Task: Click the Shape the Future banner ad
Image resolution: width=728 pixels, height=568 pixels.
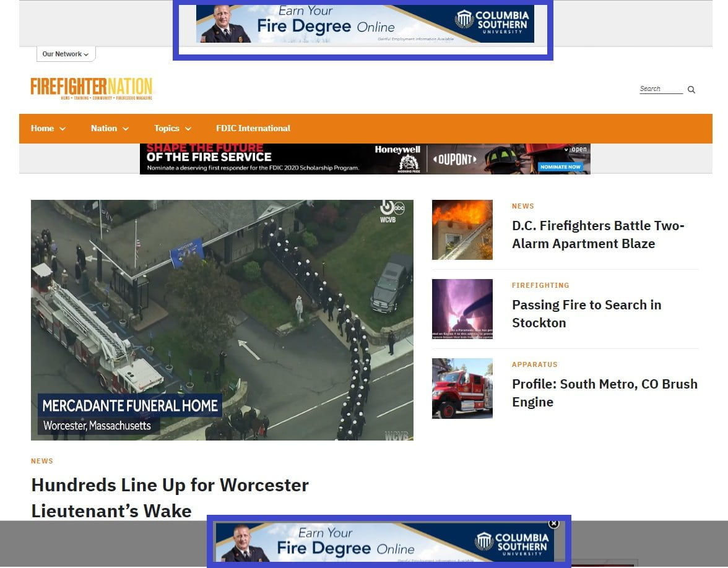Action: tap(365, 158)
